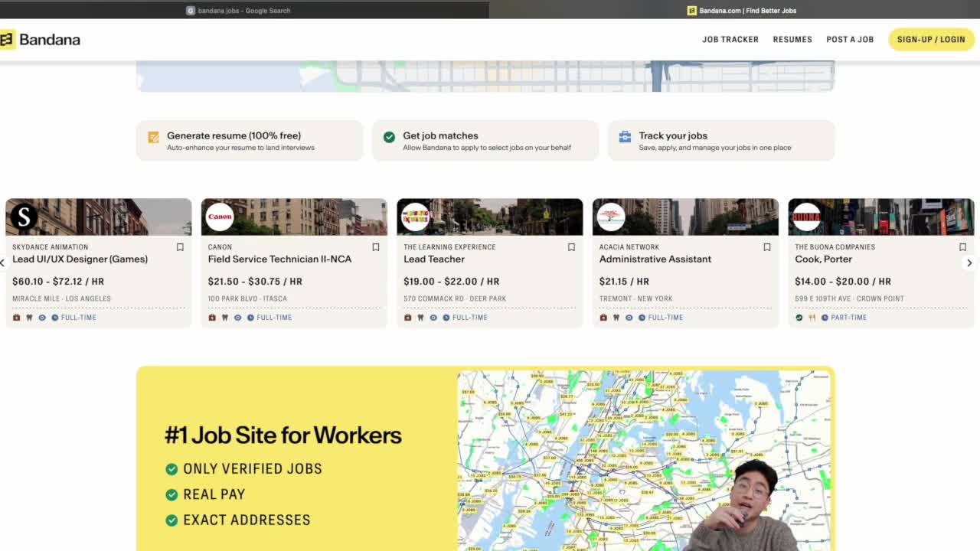
Task: Open the Job Tracker page
Action: click(730, 40)
